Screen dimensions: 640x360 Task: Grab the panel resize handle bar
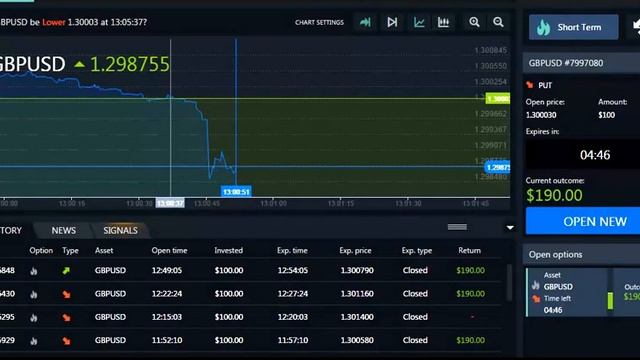coord(457,227)
